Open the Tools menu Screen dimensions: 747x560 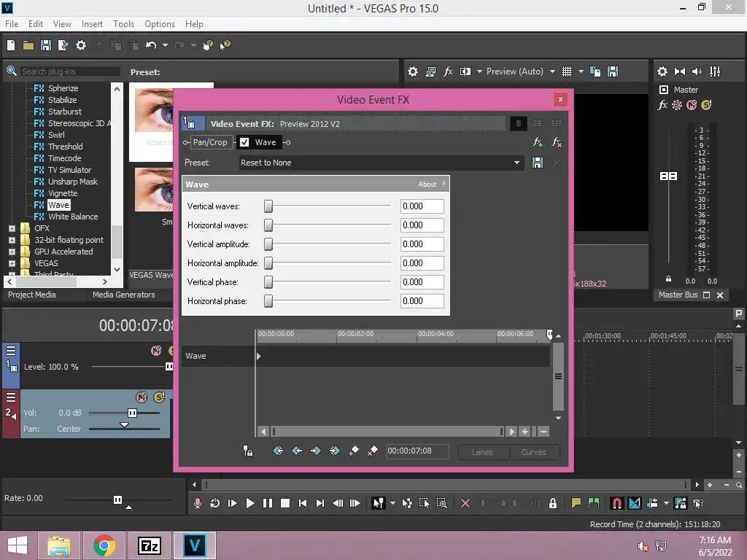[x=123, y=24]
